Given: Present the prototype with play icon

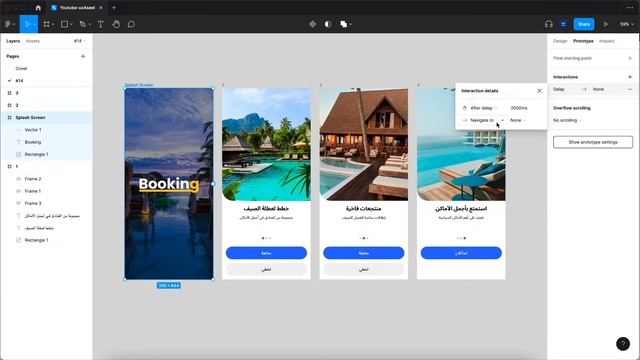Looking at the screenshot, I should pyautogui.click(x=606, y=24).
